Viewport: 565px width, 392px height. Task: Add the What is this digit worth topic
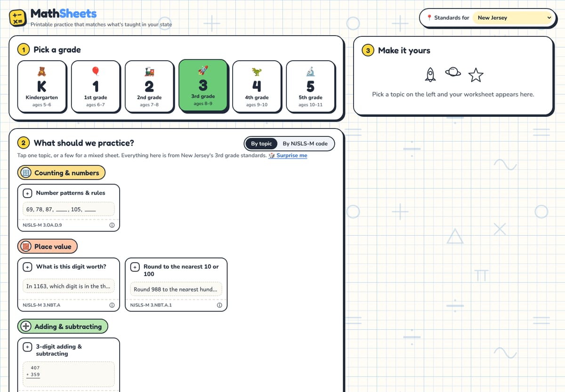point(28,267)
